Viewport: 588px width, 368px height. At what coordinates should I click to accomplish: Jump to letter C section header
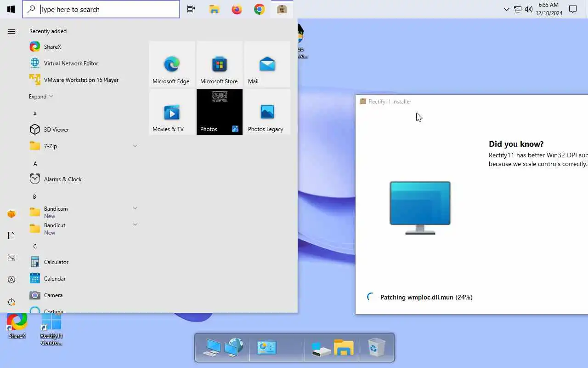[x=35, y=246]
